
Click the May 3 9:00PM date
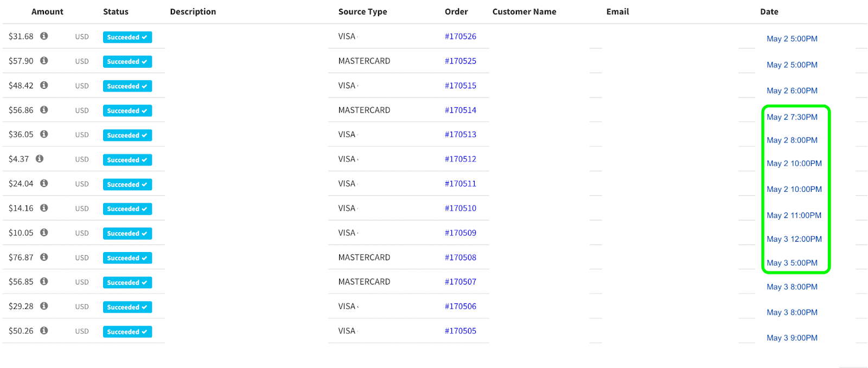coord(792,338)
